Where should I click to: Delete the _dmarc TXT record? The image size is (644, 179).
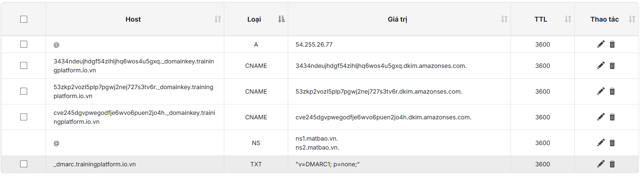pos(612,164)
